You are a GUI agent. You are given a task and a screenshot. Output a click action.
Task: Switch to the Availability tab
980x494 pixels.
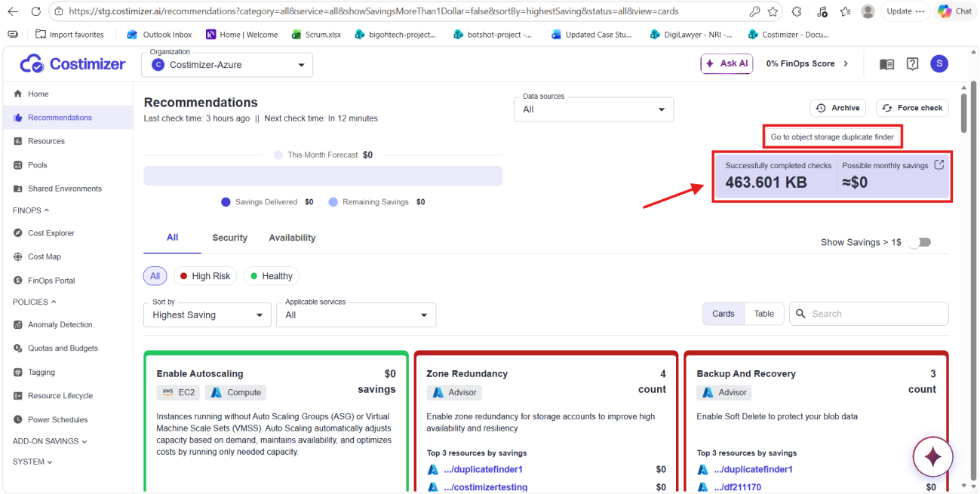point(292,238)
